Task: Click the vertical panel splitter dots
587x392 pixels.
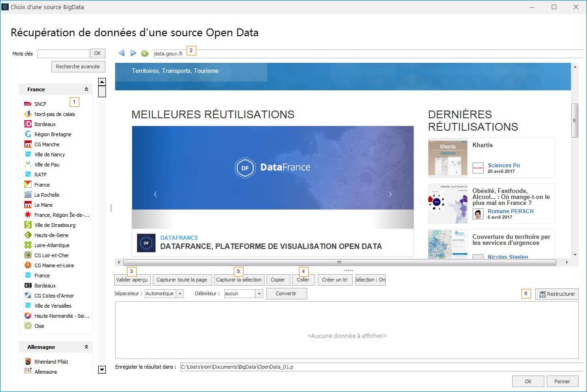Action: 111,208
